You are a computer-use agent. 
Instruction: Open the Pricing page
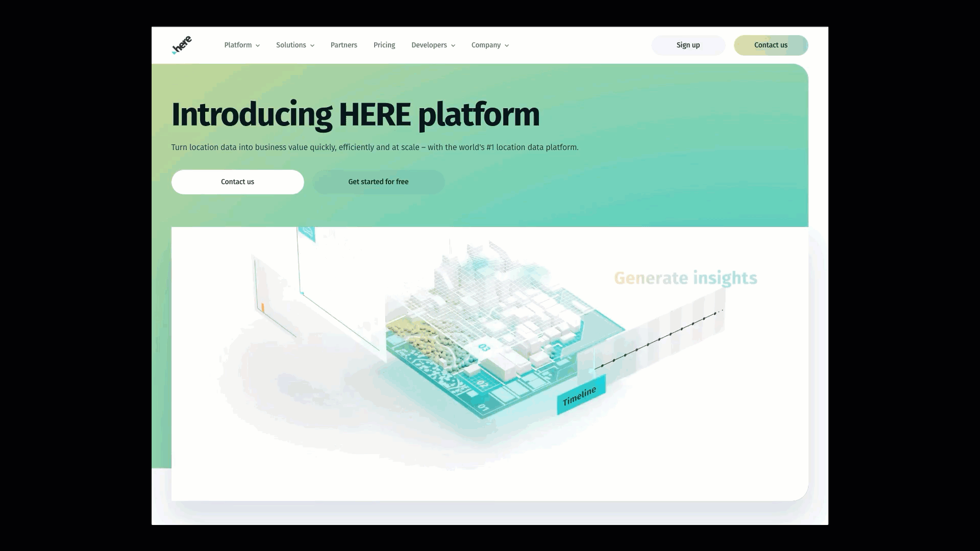pos(384,45)
